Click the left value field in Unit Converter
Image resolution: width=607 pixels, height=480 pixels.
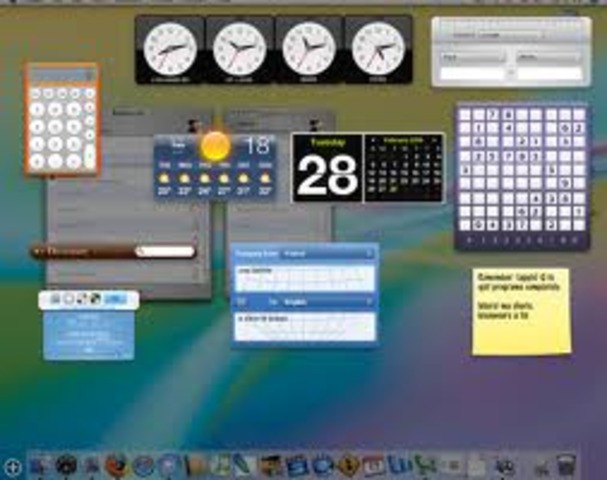click(x=473, y=74)
